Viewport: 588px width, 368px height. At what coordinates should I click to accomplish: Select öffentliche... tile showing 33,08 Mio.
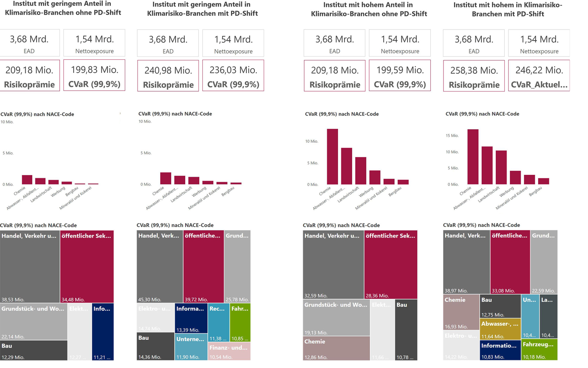click(510, 262)
